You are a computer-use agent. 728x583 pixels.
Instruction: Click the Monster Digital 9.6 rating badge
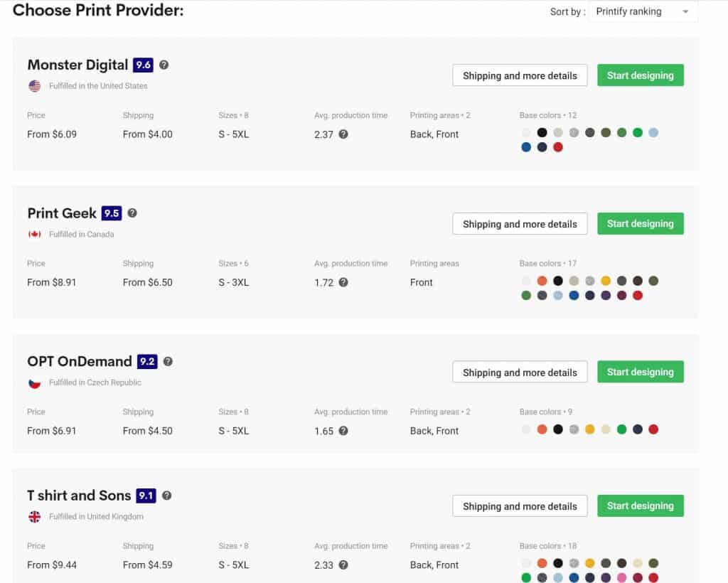(x=143, y=65)
